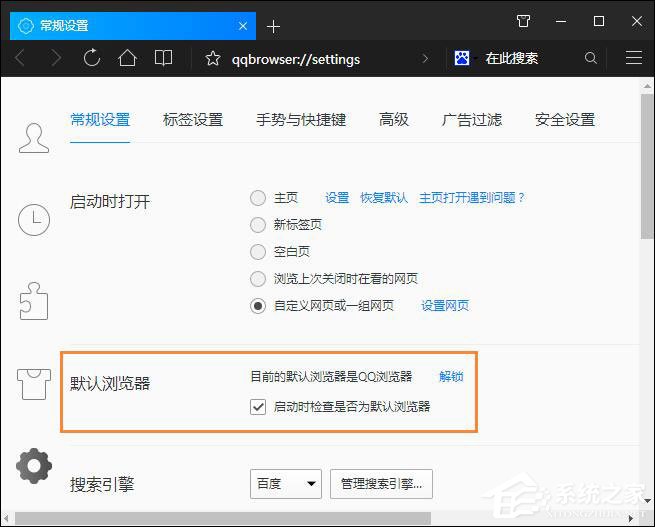This screenshot has height=527, width=655.
Task: Open the settings gear sidebar icon
Action: tap(34, 466)
